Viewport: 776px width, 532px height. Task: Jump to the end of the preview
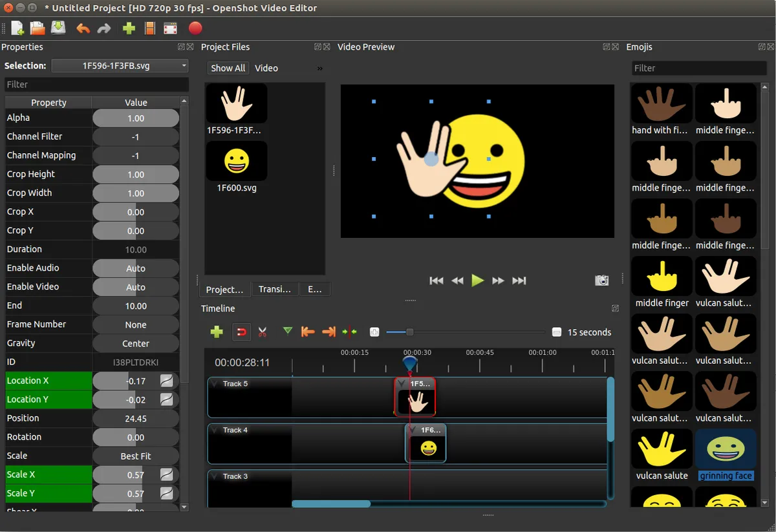point(519,281)
